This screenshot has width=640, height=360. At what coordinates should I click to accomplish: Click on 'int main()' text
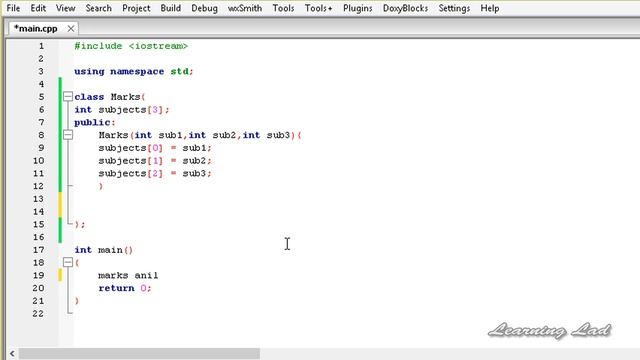[x=103, y=250]
